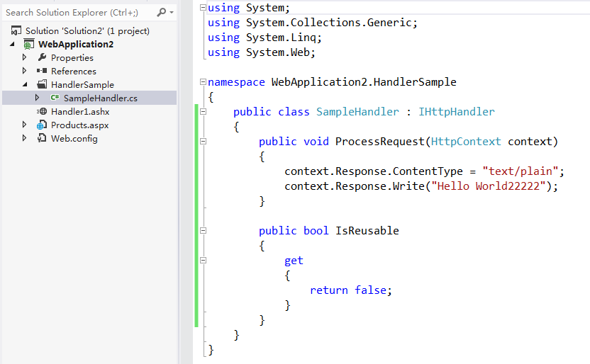This screenshot has width=590, height=364.
Task: Select the Properties tree item
Action: (72, 58)
